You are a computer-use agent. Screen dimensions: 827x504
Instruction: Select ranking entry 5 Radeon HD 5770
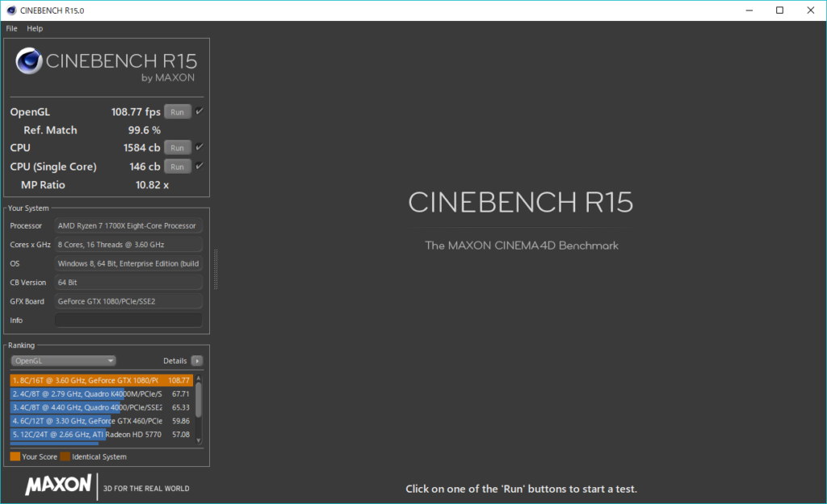pyautogui.click(x=101, y=435)
